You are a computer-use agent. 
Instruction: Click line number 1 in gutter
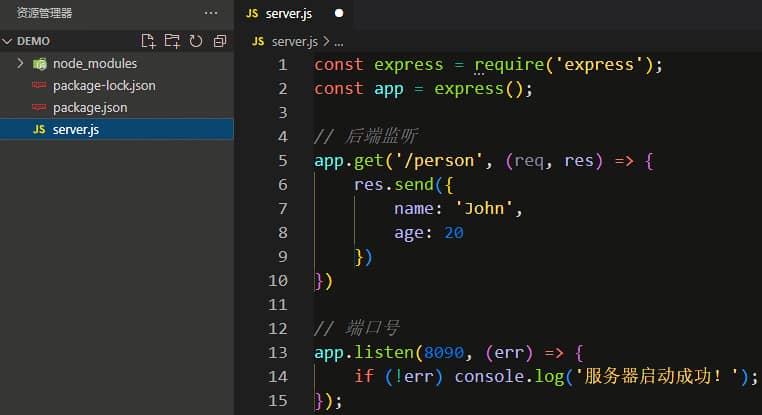tap(283, 65)
